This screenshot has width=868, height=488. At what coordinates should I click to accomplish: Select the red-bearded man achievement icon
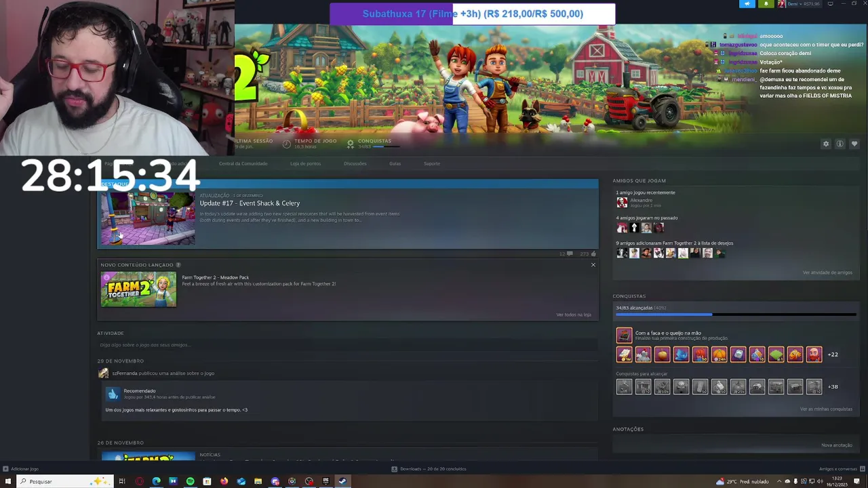tap(814, 354)
